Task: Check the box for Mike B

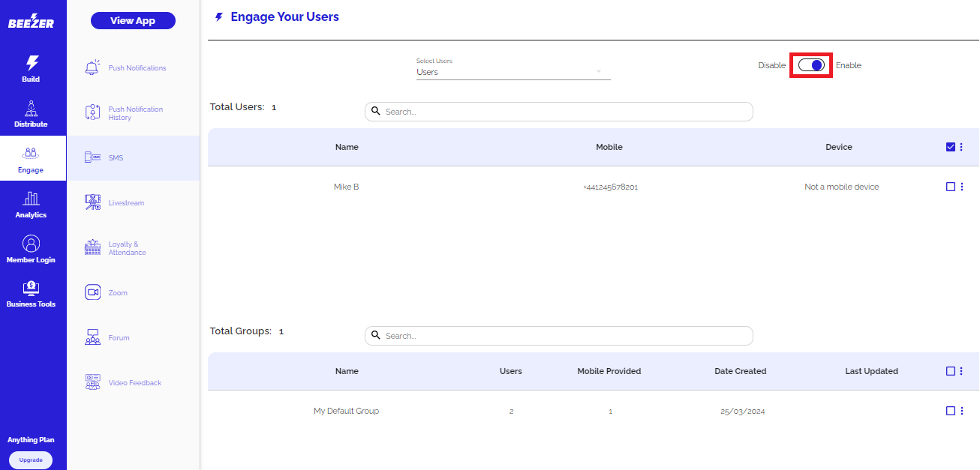Action: click(x=951, y=187)
